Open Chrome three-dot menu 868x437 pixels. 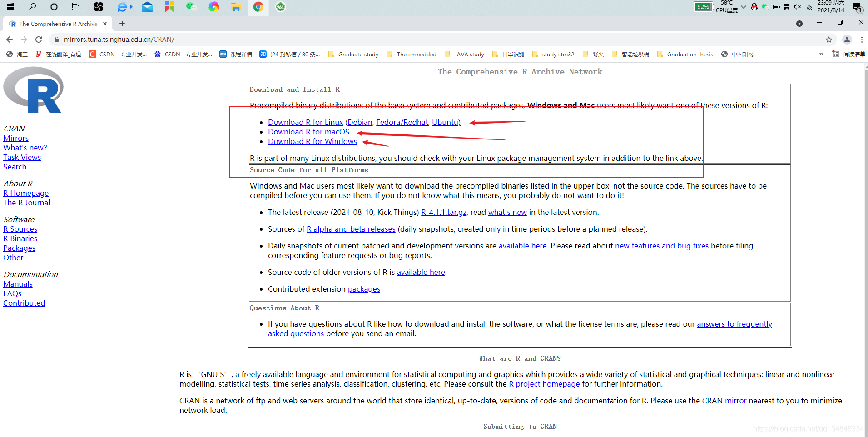coord(862,40)
